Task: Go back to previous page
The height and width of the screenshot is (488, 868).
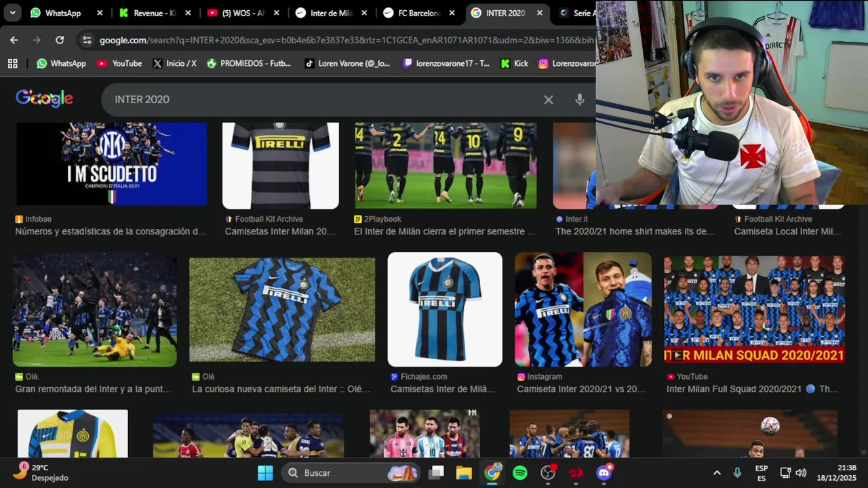Action: (14, 40)
